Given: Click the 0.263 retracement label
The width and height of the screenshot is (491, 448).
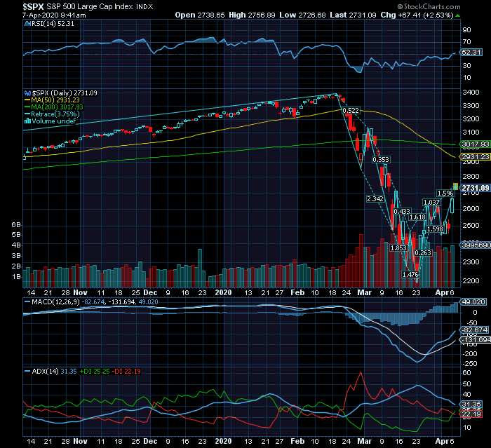Looking at the screenshot, I should point(423,252).
